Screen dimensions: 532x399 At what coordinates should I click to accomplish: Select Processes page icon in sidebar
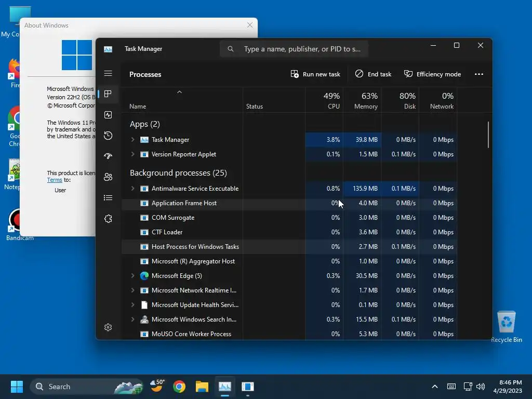(108, 94)
